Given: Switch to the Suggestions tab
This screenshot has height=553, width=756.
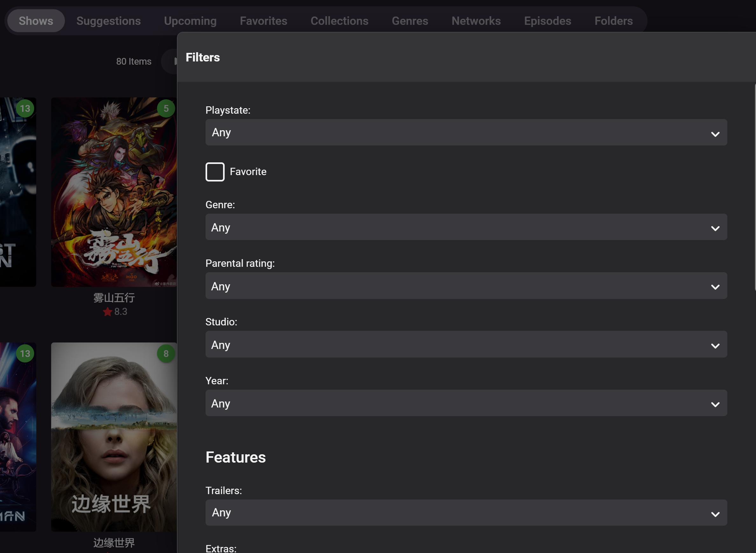Looking at the screenshot, I should [108, 21].
